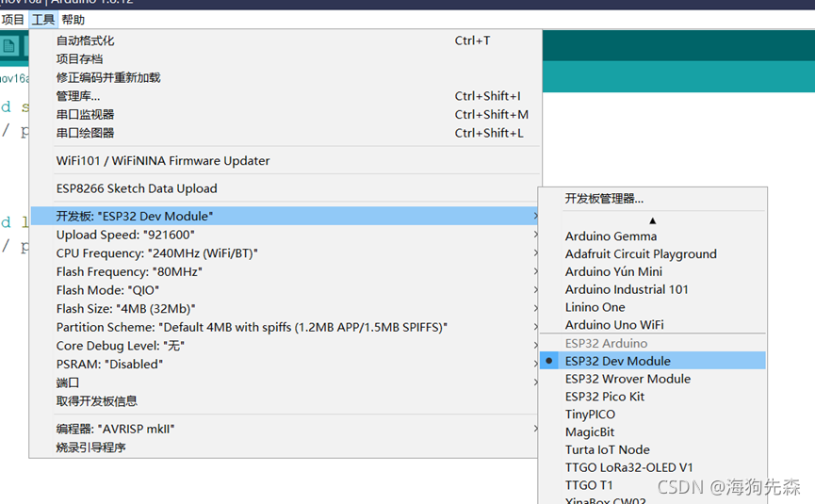Screen dimensions: 815x504
Task: Select 自动格式化 menu entry
Action: [285, 41]
